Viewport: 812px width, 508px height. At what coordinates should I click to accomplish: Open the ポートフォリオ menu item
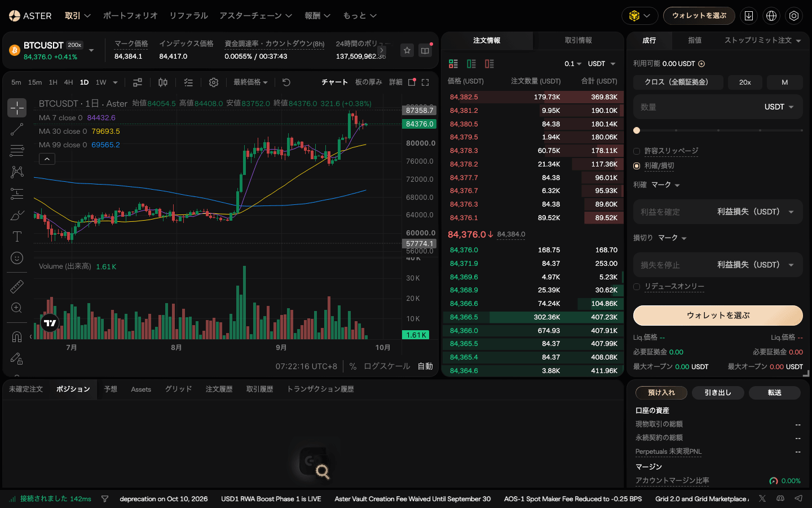pos(130,16)
